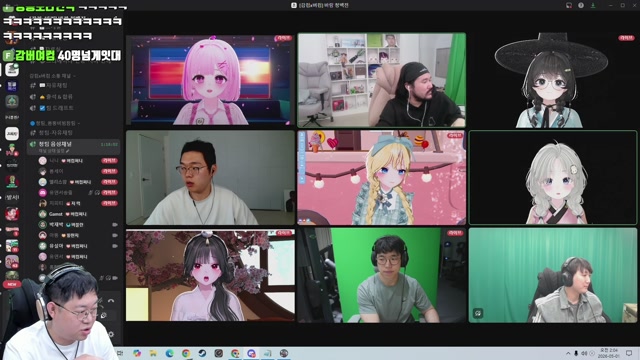Open Steam from the taskbar
The width and height of the screenshot is (640, 360).
pyautogui.click(x=202, y=353)
